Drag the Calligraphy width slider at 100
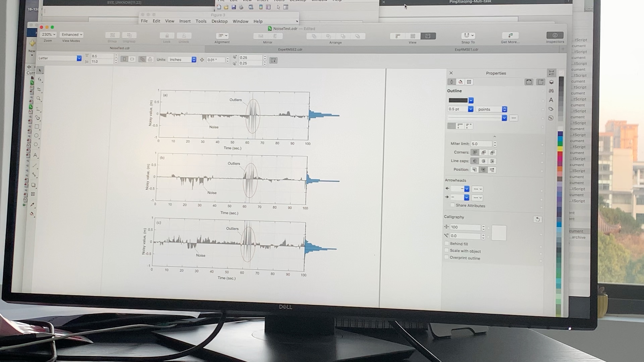This screenshot has width=644, height=362. (x=465, y=226)
